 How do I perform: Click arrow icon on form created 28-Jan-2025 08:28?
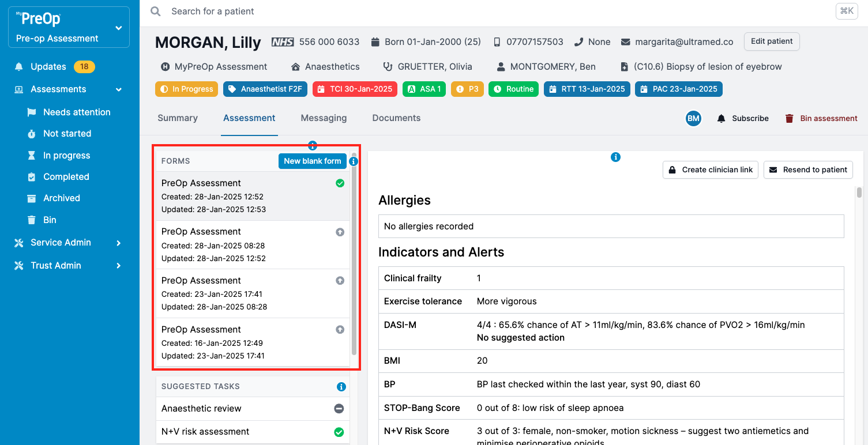tap(340, 232)
